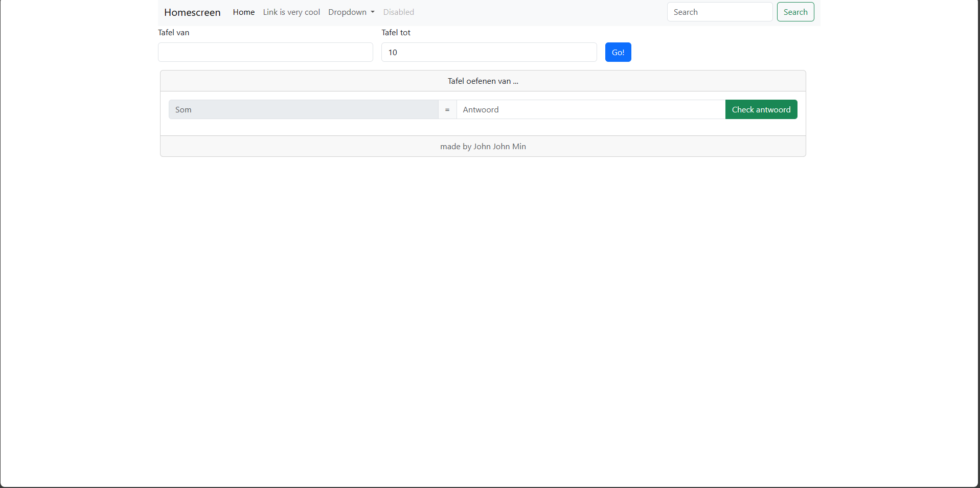This screenshot has height=488, width=980.
Task: Click the green-outlined Search button
Action: point(795,12)
